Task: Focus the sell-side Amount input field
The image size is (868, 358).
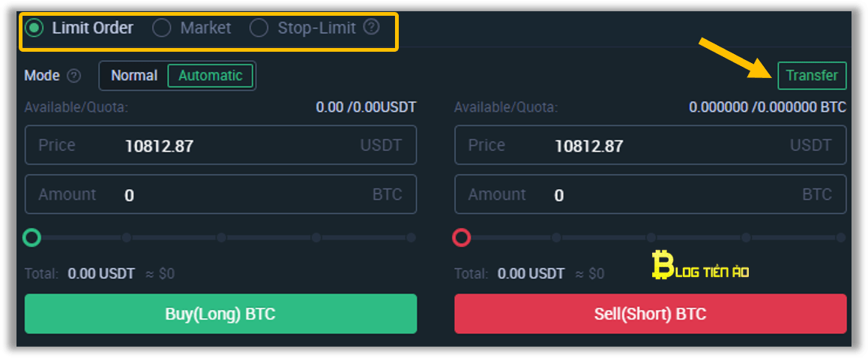Action: tap(651, 194)
